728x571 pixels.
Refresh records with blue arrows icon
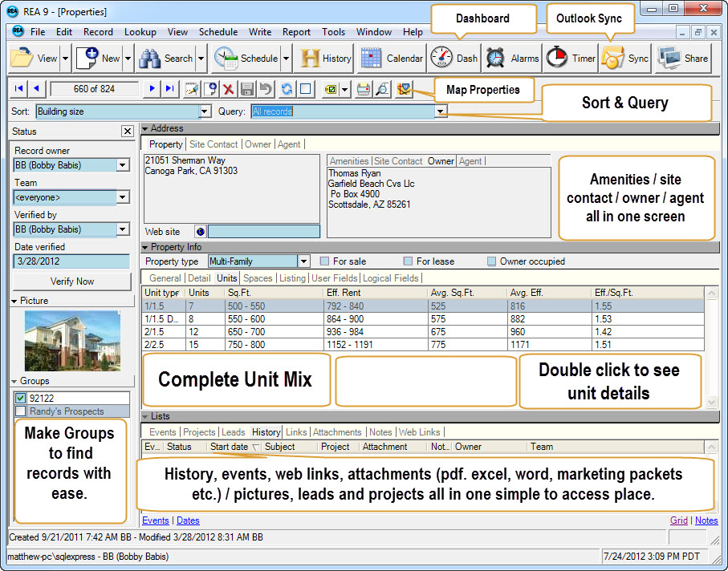(x=287, y=88)
